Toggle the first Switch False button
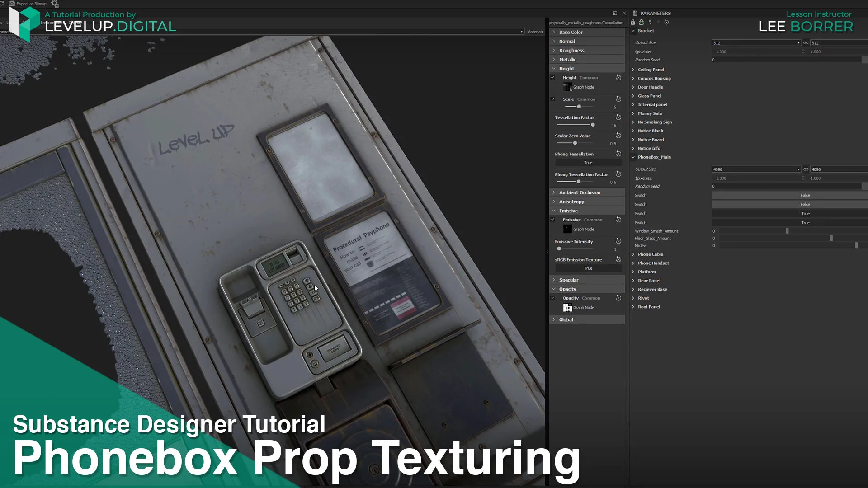Viewport: 868px width, 488px height. (x=805, y=195)
